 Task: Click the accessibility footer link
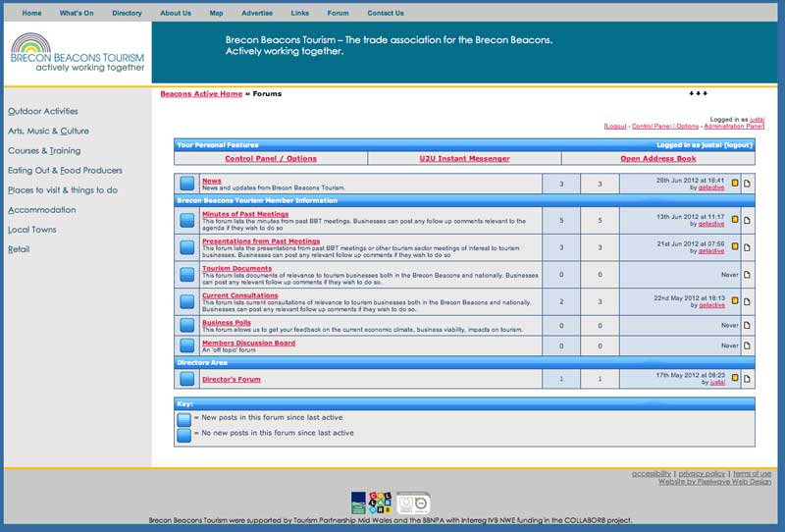pos(651,473)
